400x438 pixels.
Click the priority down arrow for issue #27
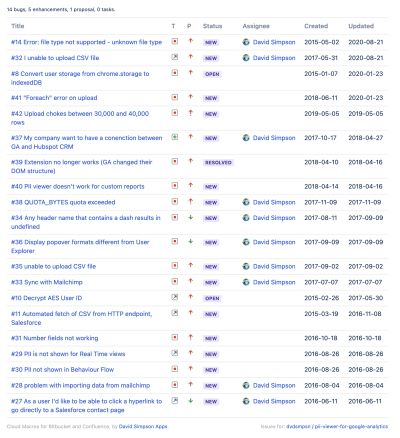[x=190, y=401]
